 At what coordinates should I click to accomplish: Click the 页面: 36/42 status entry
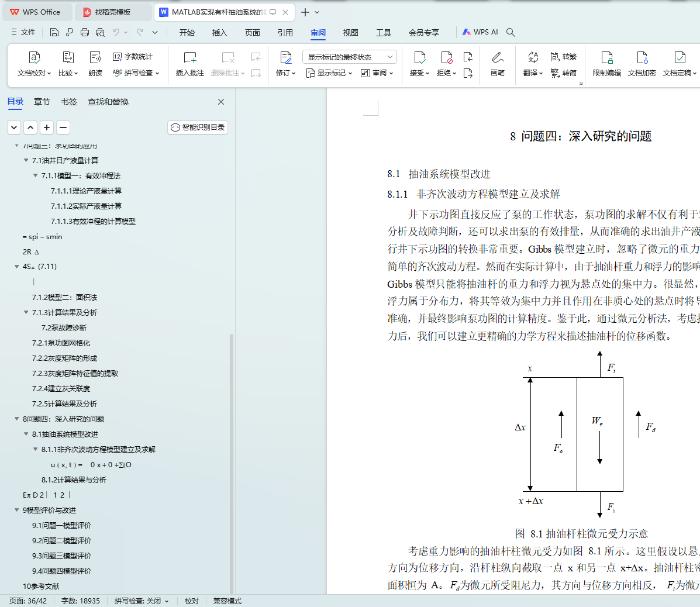coord(28,601)
